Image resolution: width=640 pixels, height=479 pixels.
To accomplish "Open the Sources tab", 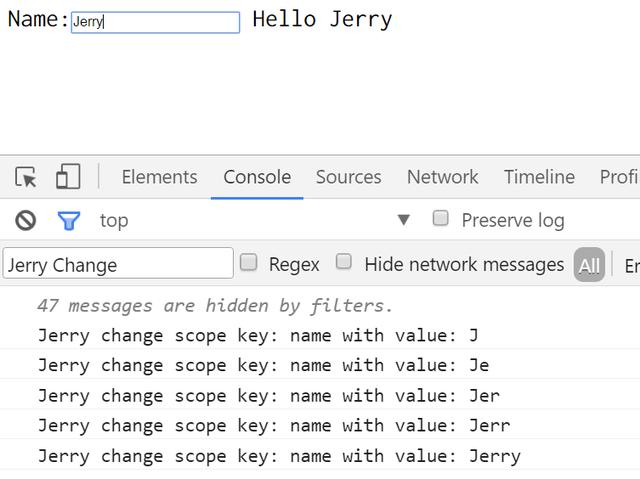I will tap(348, 177).
